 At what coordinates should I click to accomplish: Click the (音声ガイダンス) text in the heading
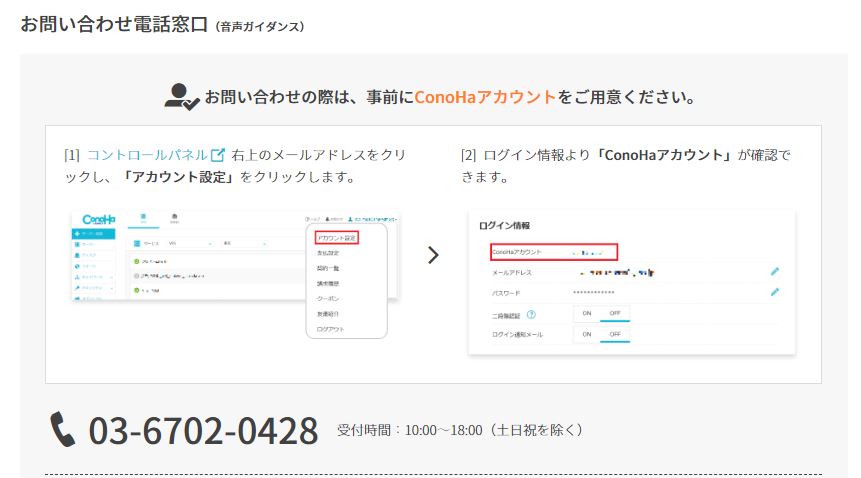click(260, 26)
